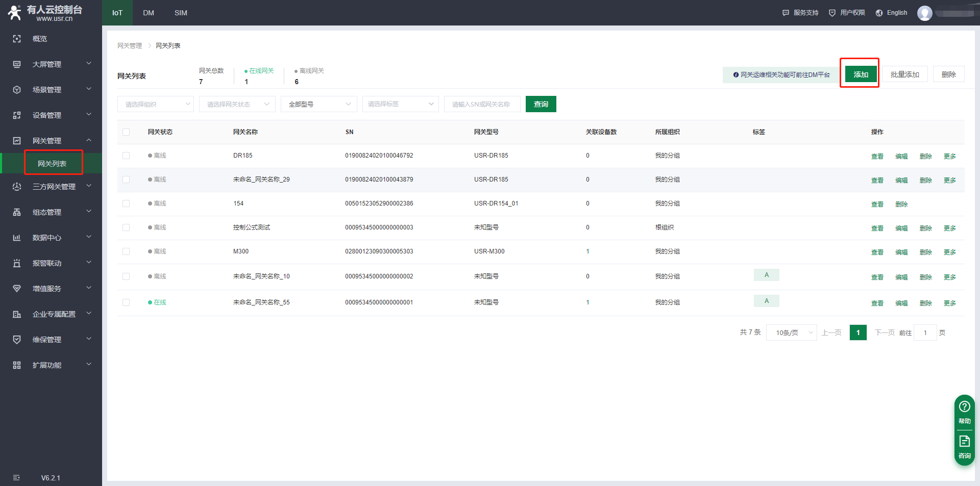Collapse sidebar using bottom-left menu icon

coord(16,478)
